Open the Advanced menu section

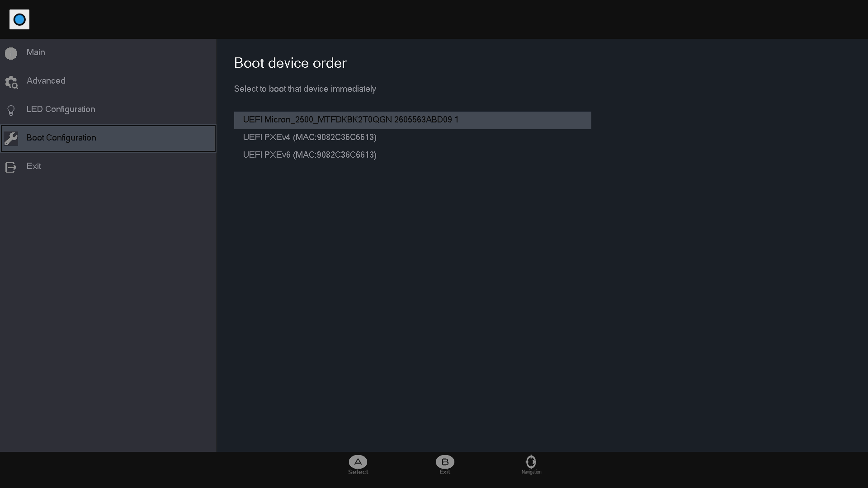coord(108,81)
